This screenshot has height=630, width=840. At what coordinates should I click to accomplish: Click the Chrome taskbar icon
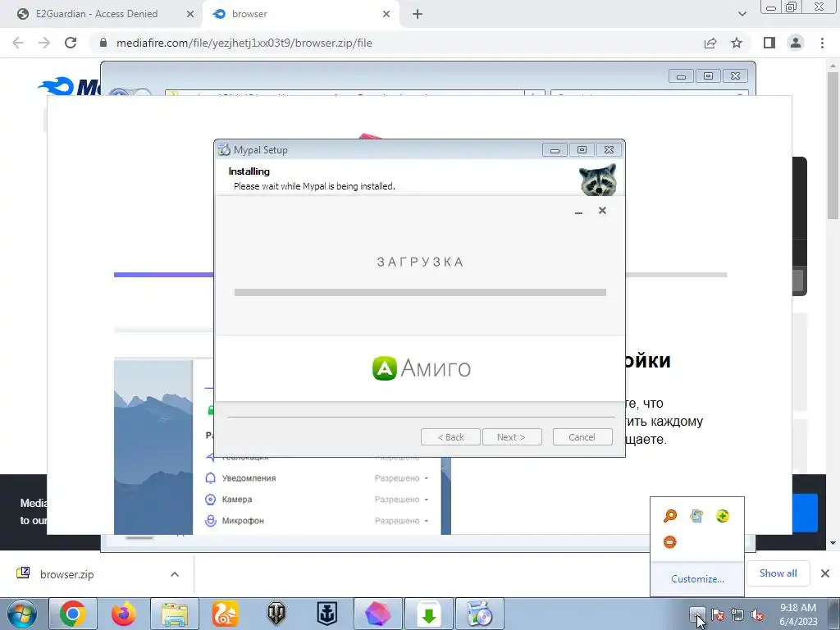72,614
